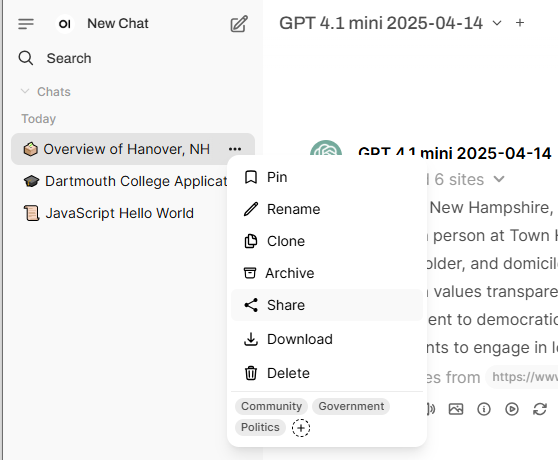Click the https source link chip
Screen dimensions: 558x460
522,377
